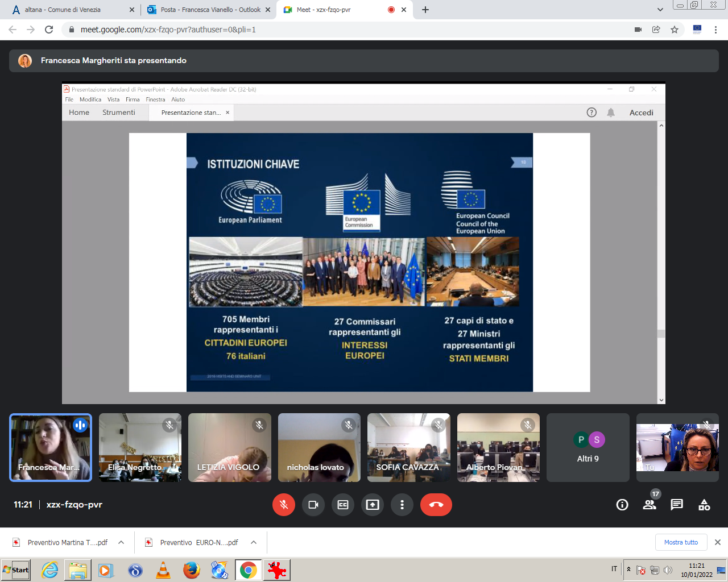Screen dimensions: 728x582
Task: Open the chat with everyone icon
Action: pos(677,505)
